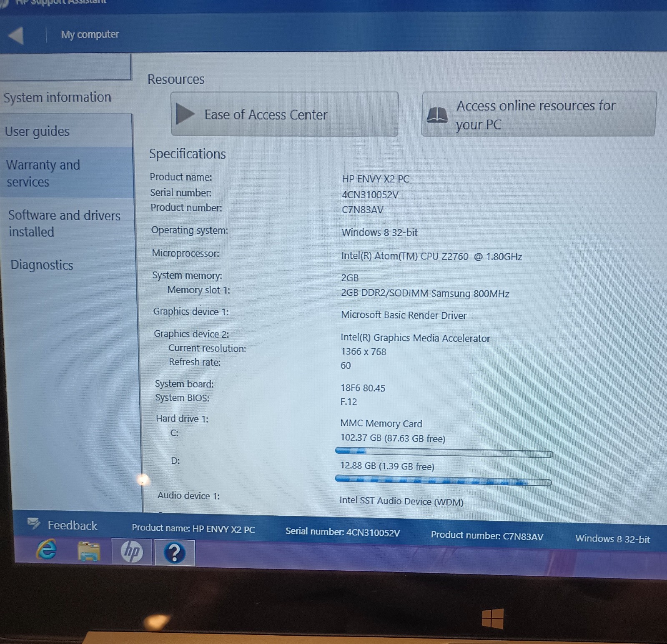Select Intel SST Audio Device (WDM) text
This screenshot has width=667, height=644.
tap(401, 501)
